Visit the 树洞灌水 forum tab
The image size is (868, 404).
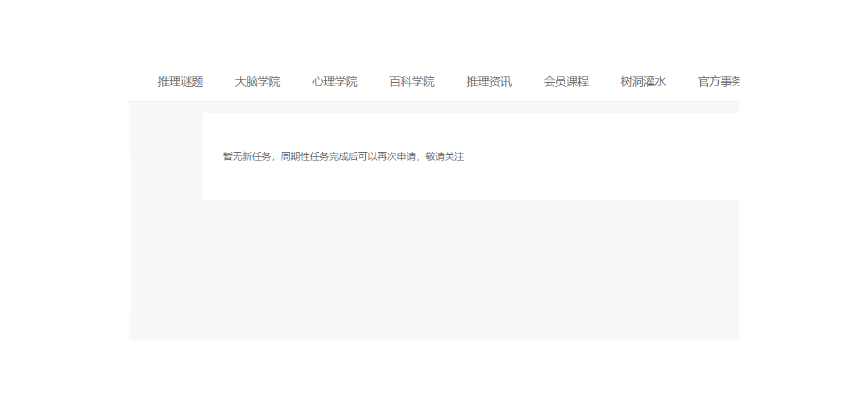click(x=643, y=82)
